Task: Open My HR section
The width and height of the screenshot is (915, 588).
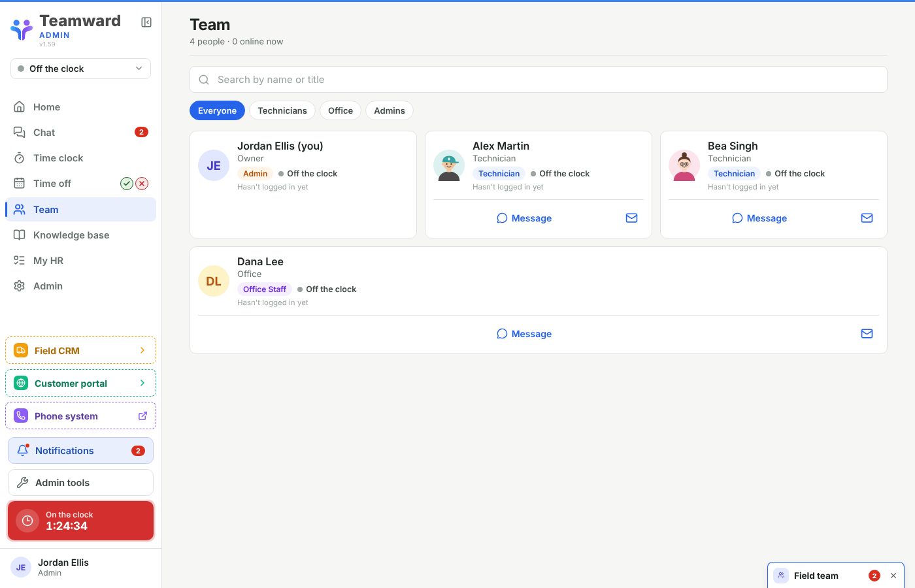Action: 80,261
